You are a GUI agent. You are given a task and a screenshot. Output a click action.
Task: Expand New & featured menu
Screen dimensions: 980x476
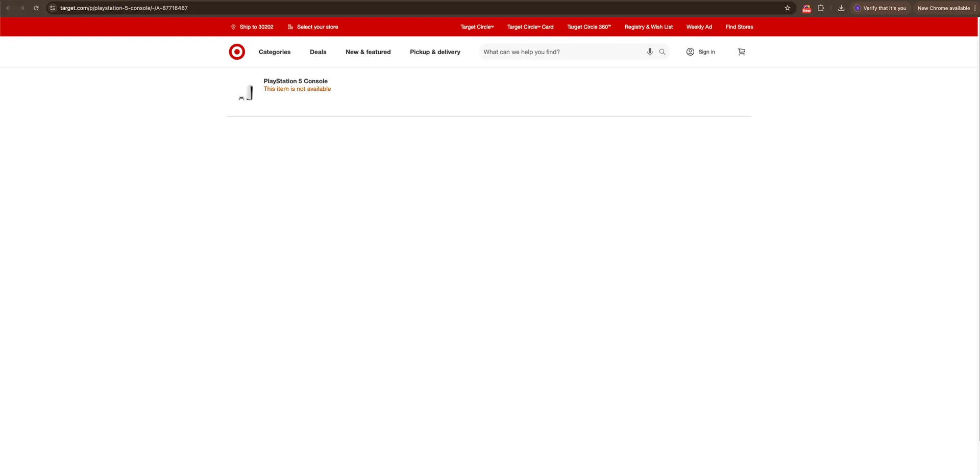click(x=368, y=52)
